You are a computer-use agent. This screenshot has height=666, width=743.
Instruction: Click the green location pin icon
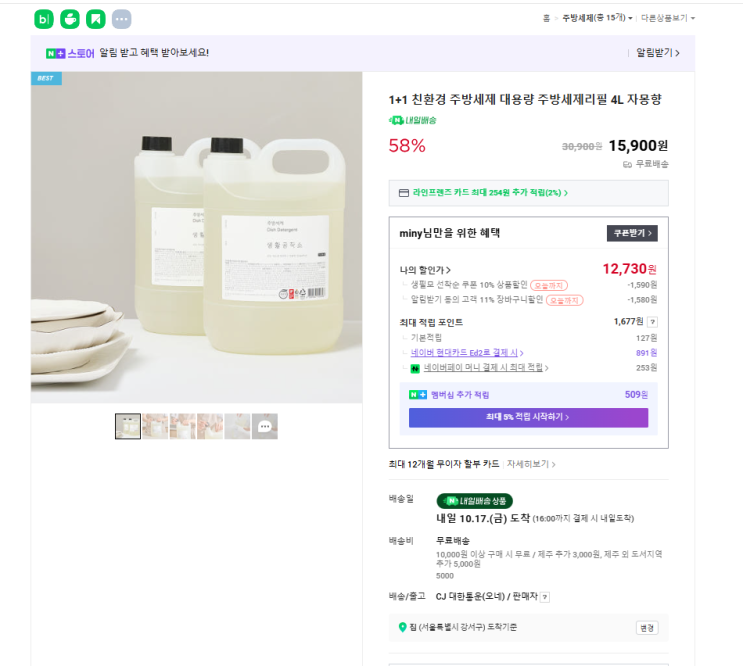[x=403, y=627]
